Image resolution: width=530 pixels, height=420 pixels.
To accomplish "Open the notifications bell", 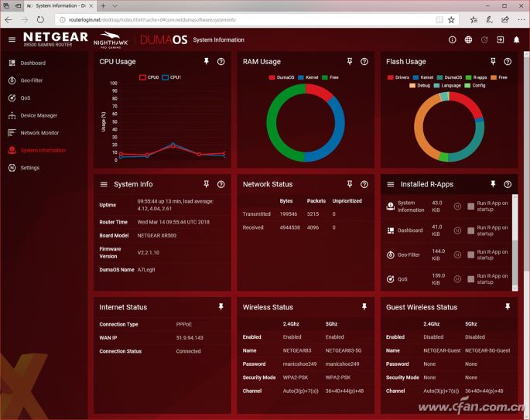I will click(x=516, y=39).
